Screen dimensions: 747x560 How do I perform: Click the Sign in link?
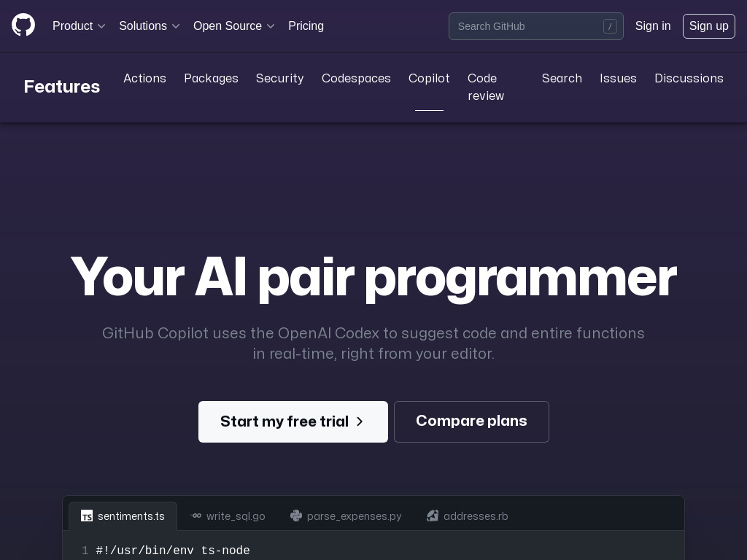point(652,26)
